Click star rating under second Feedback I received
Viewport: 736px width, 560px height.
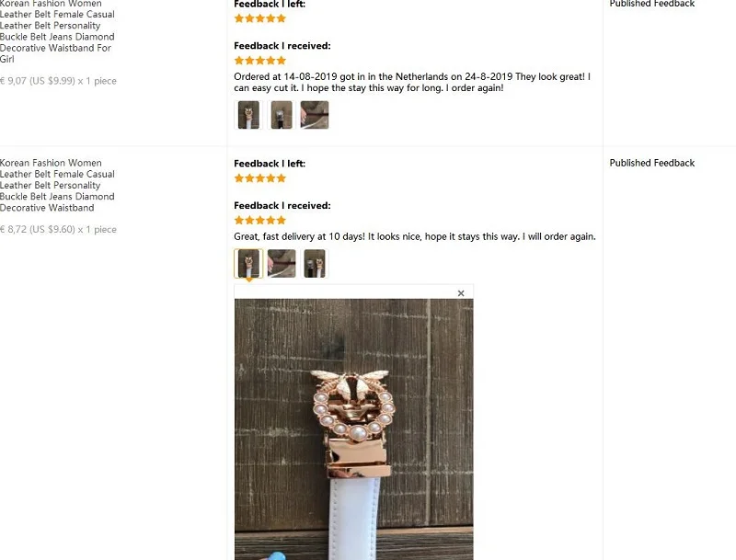pyautogui.click(x=260, y=221)
